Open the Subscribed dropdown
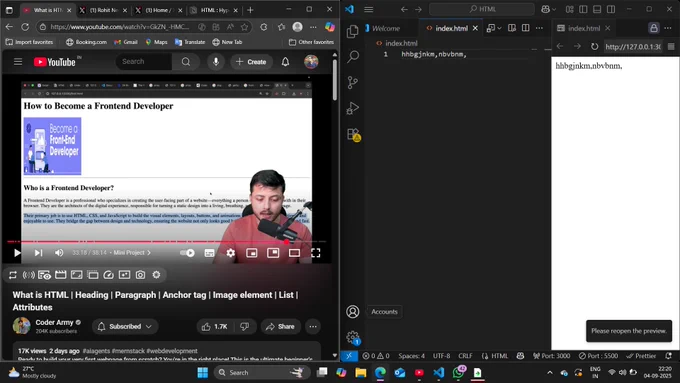Screen dimensions: 680x383 point(125,327)
